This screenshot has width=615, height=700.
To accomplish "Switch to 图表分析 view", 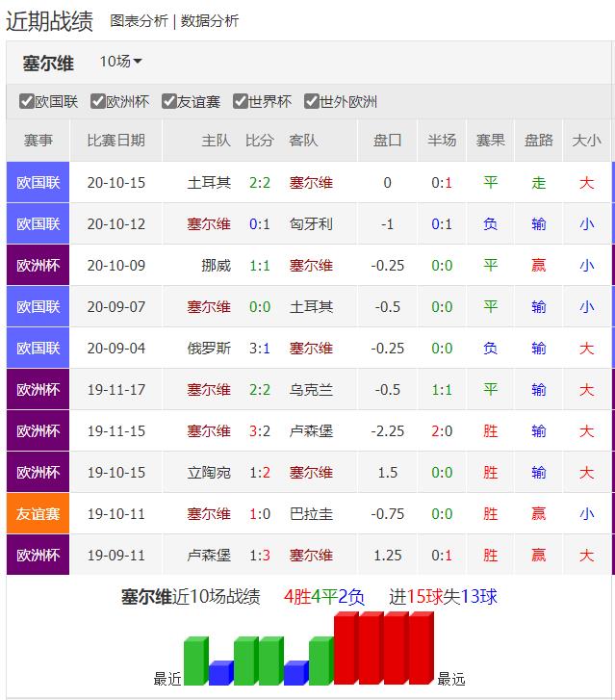I will coord(139,21).
